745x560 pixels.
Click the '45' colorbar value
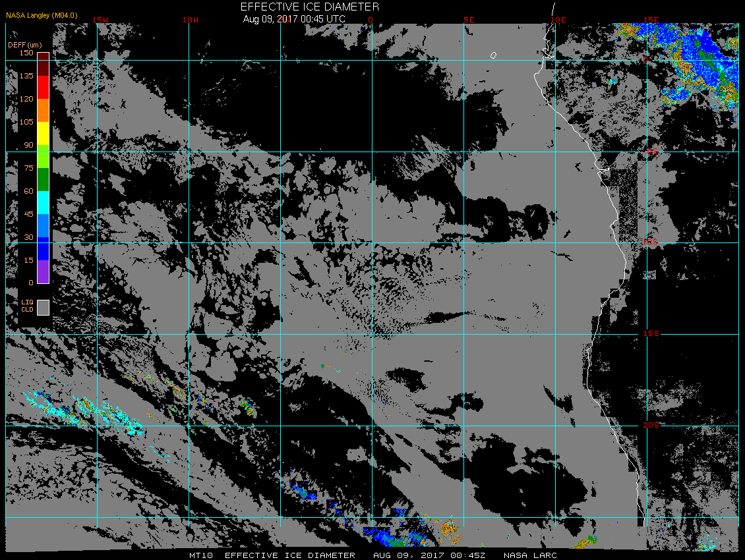[28, 214]
